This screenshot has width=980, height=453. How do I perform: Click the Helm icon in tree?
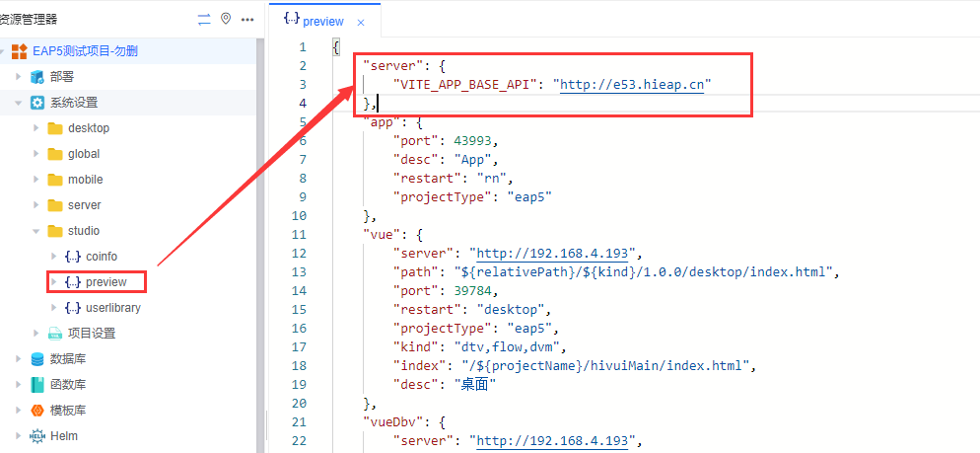pos(37,436)
